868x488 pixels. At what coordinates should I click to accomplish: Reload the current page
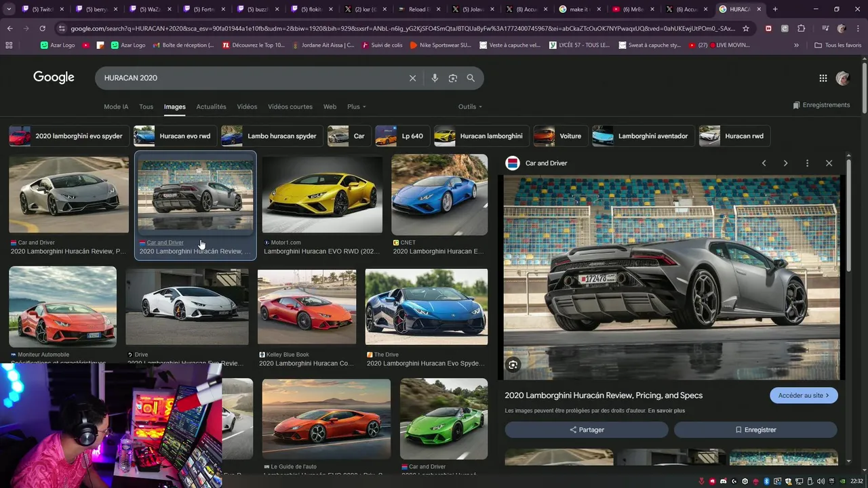pyautogui.click(x=43, y=28)
